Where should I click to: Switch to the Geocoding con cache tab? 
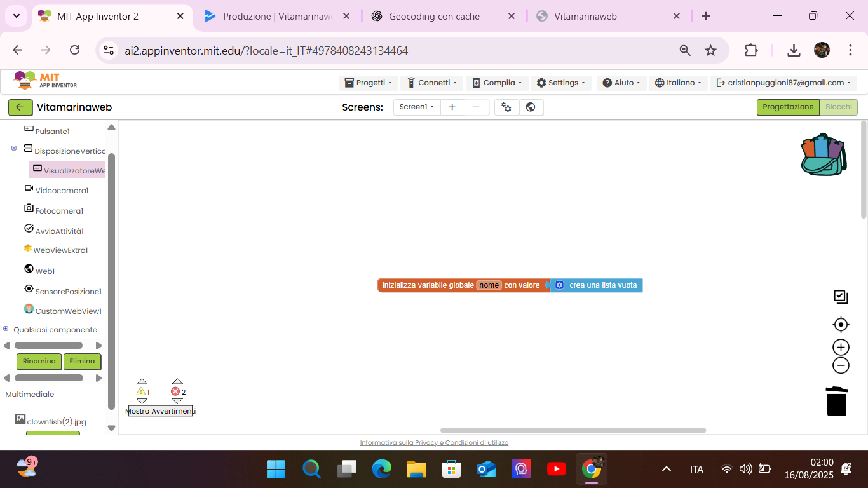pyautogui.click(x=443, y=16)
